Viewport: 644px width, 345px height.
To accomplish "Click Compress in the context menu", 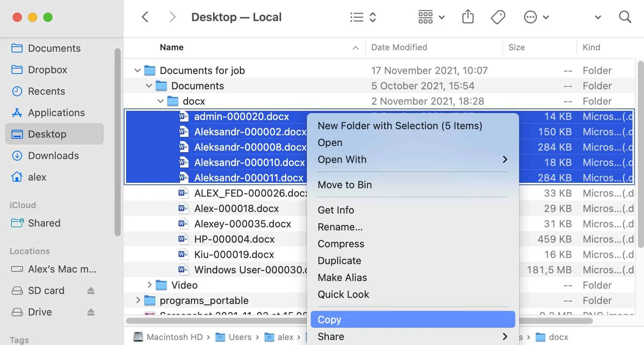I will [x=341, y=244].
